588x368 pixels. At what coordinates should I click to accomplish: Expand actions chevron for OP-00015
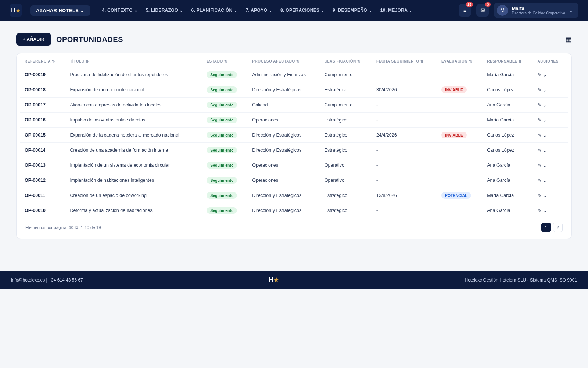click(x=545, y=135)
